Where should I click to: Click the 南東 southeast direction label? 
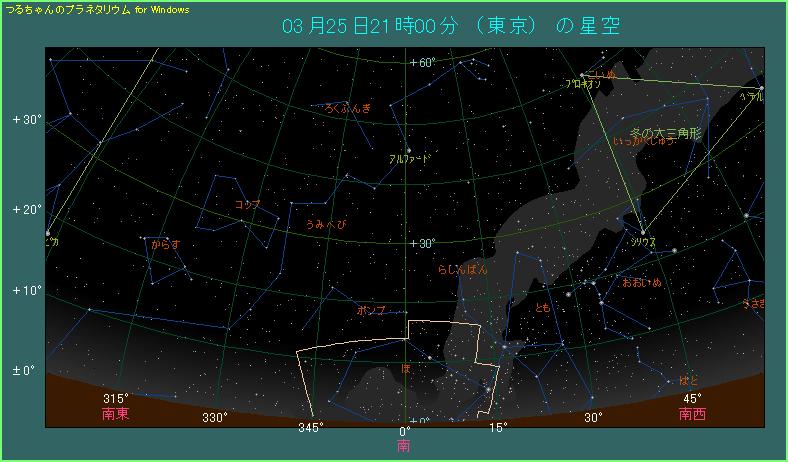point(116,413)
